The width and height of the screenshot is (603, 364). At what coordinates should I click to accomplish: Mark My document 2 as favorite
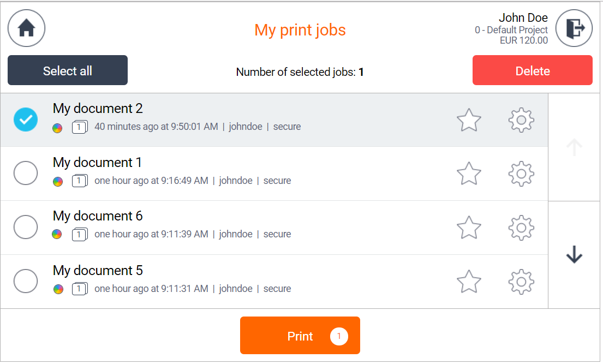(x=469, y=120)
